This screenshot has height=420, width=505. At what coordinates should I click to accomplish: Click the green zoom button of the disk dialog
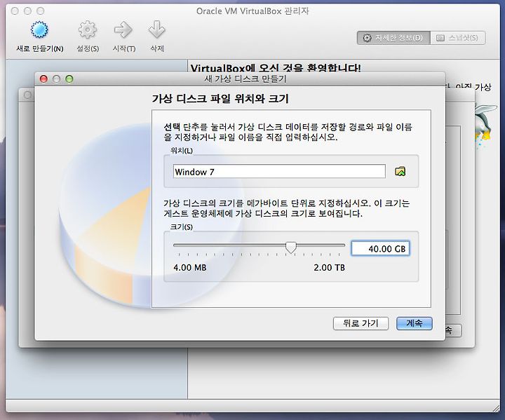69,79
